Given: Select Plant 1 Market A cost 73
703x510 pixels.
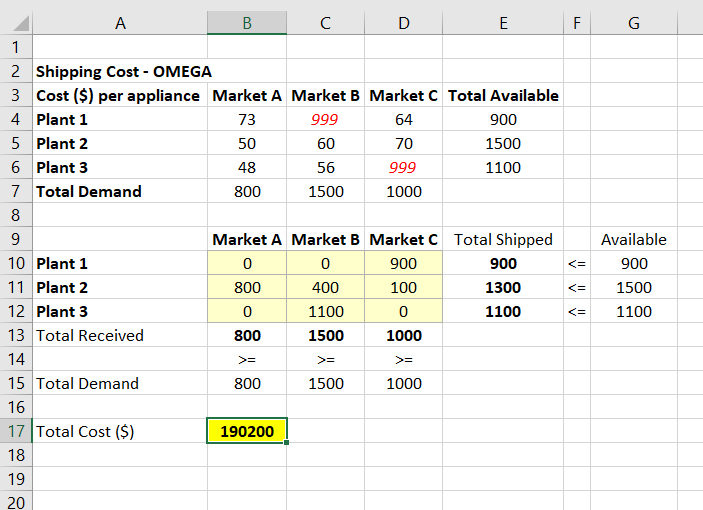Looking at the screenshot, I should (247, 119).
